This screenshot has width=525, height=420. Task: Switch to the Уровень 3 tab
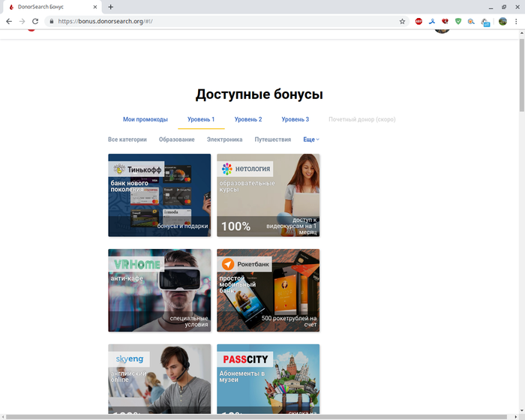point(295,119)
